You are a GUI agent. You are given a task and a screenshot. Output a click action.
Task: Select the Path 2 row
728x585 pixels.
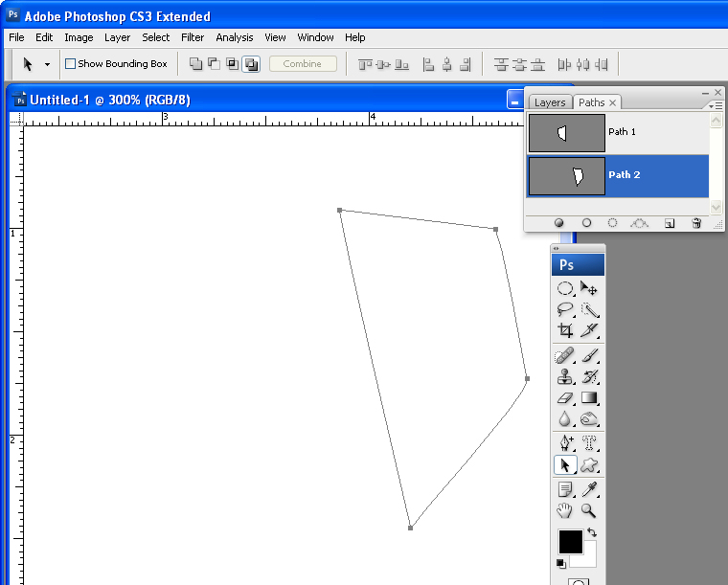[x=618, y=176]
